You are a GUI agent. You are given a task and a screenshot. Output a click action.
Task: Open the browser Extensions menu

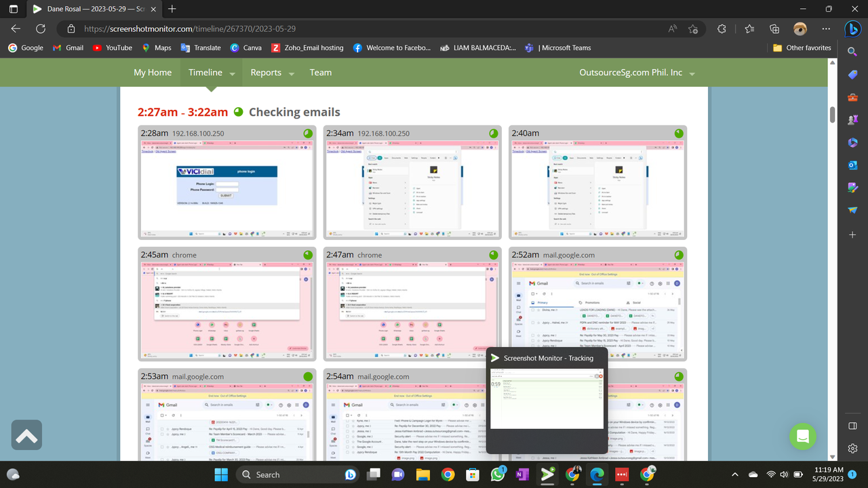[x=722, y=29]
